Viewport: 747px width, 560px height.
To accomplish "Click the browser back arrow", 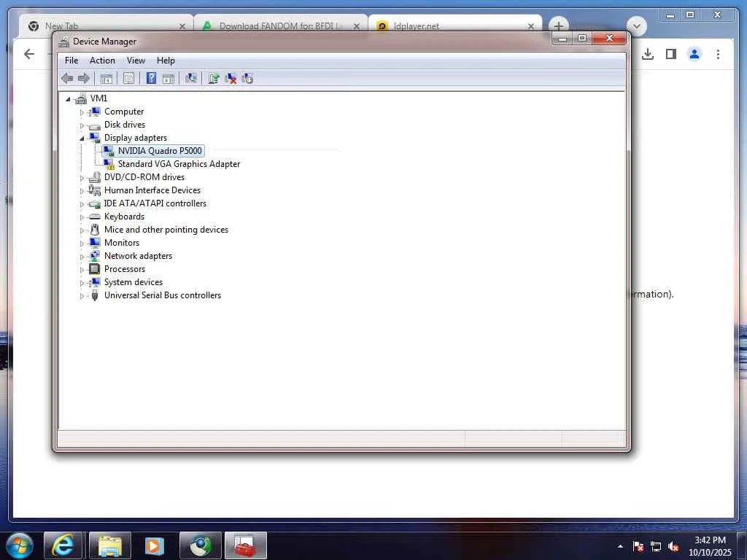I will [x=29, y=54].
